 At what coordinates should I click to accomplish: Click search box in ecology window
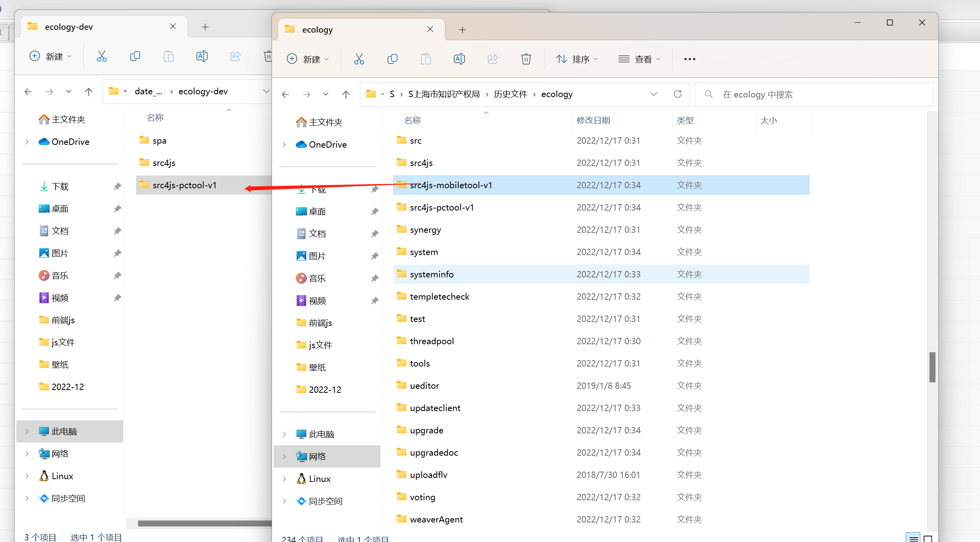click(814, 94)
